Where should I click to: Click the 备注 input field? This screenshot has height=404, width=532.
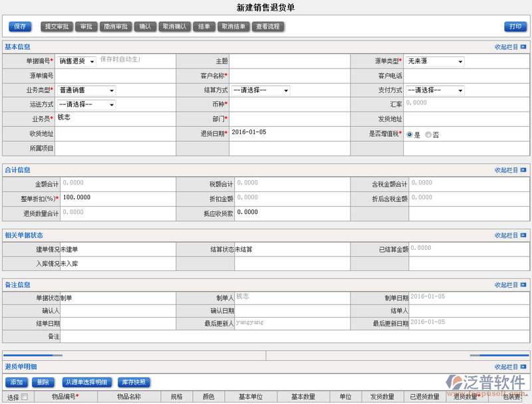[295, 336]
